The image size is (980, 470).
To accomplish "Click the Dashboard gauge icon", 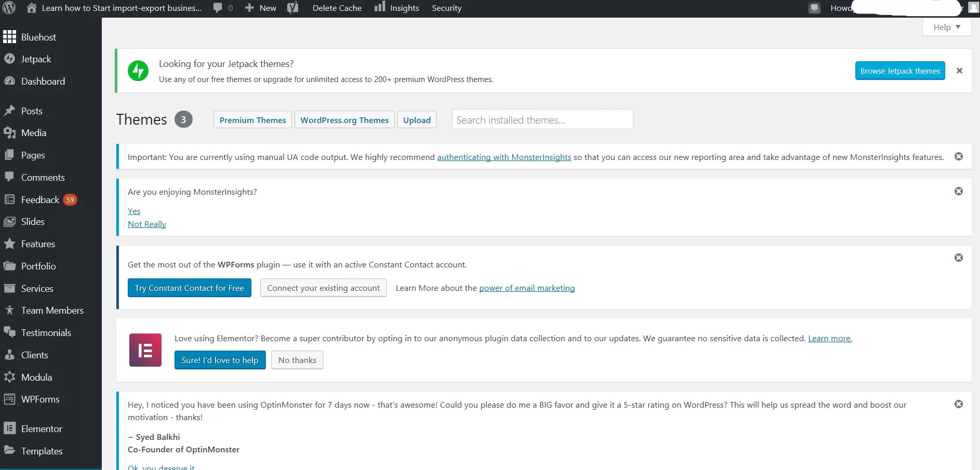I will tap(9, 81).
